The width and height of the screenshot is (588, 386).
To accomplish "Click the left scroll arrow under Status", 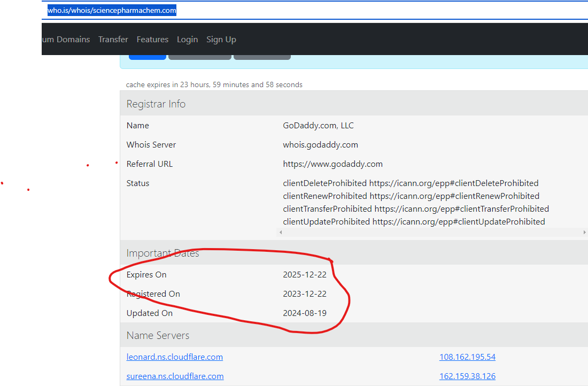I will (281, 233).
